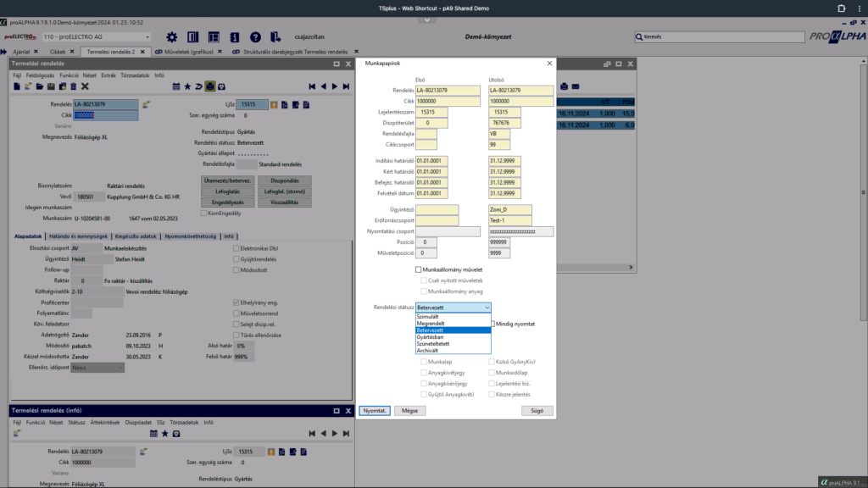The image size is (868, 488).
Task: Click the star favorites icon in toolbar
Action: pyautogui.click(x=187, y=86)
